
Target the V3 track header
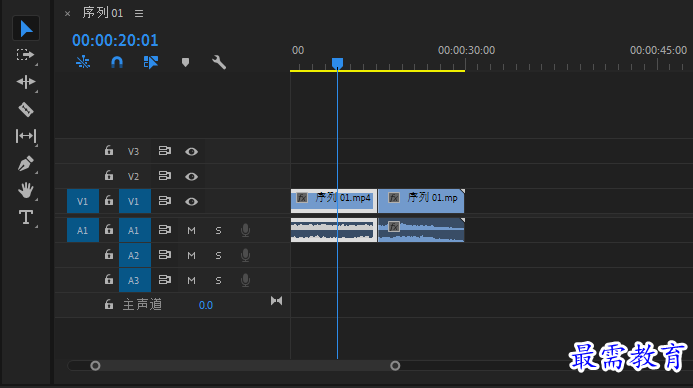pyautogui.click(x=133, y=152)
